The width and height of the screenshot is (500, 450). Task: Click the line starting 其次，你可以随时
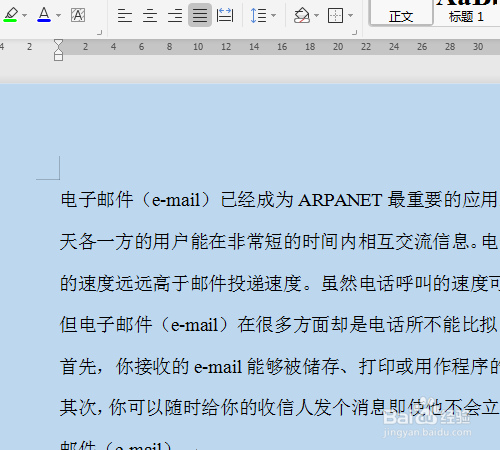click(279, 408)
